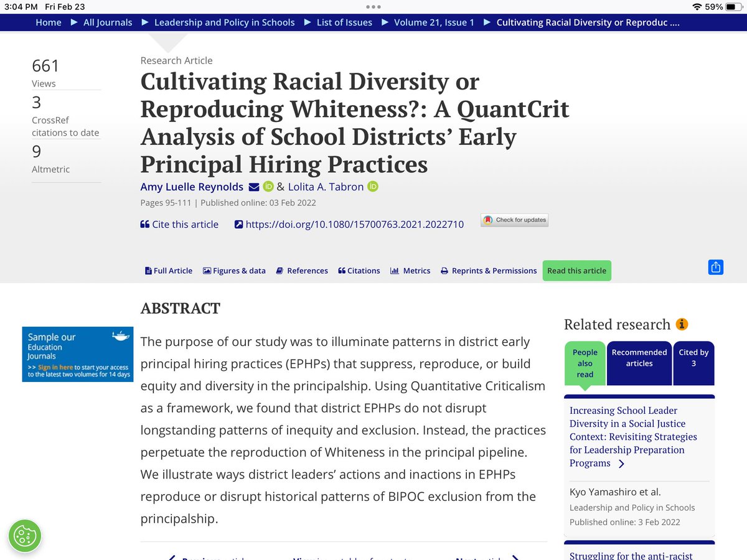This screenshot has height=560, width=747.
Task: Open Amy Luelle Reynolds' ORCID icon
Action: coord(268,186)
